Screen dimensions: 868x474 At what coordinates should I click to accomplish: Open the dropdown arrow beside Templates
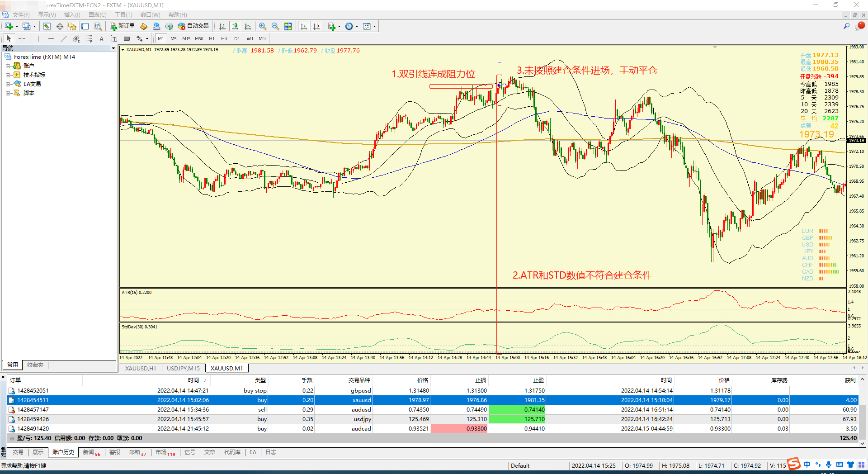(x=374, y=26)
